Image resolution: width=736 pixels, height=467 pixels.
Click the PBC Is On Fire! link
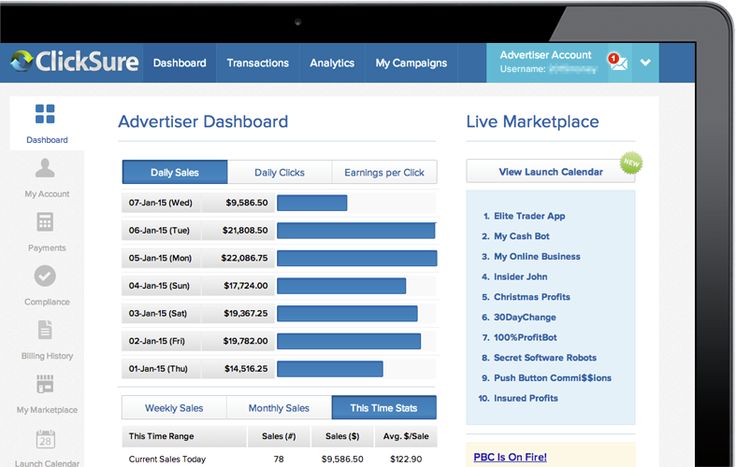coord(510,457)
